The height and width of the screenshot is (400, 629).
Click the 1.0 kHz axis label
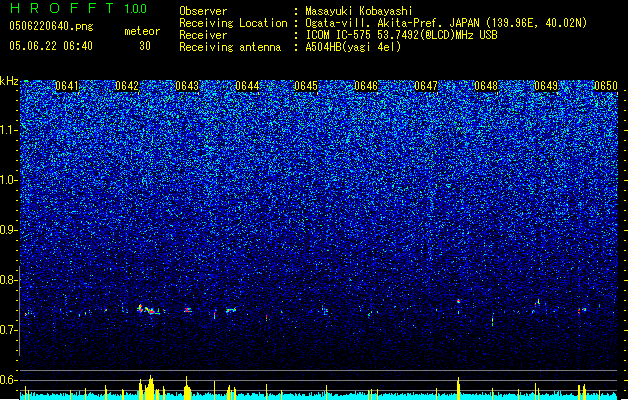pos(9,180)
